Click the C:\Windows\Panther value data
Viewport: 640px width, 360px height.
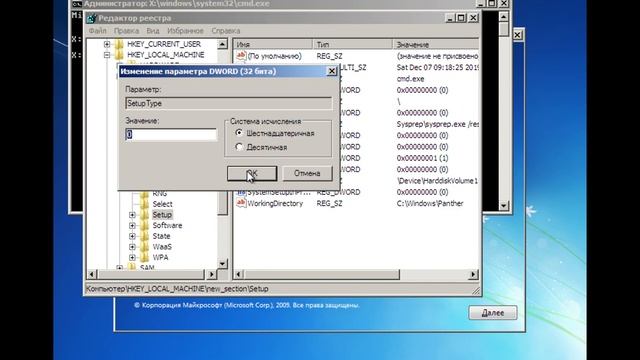pyautogui.click(x=430, y=203)
